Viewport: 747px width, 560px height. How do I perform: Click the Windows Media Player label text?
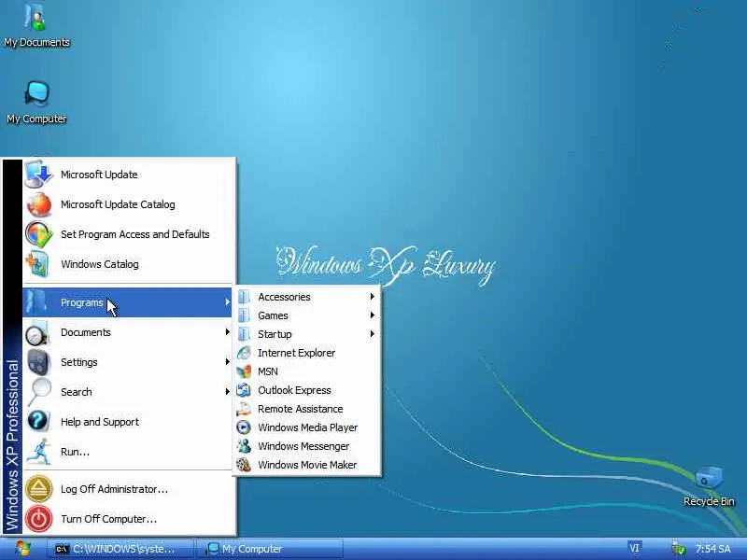tap(308, 427)
